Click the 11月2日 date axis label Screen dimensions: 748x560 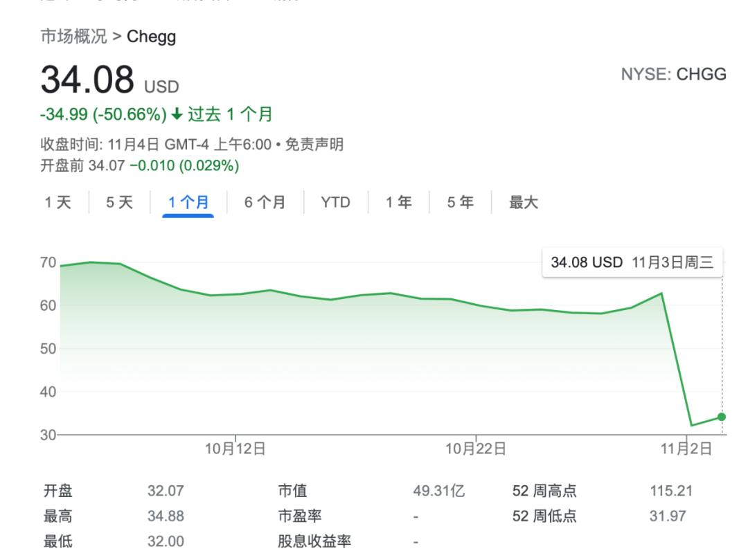(x=686, y=449)
